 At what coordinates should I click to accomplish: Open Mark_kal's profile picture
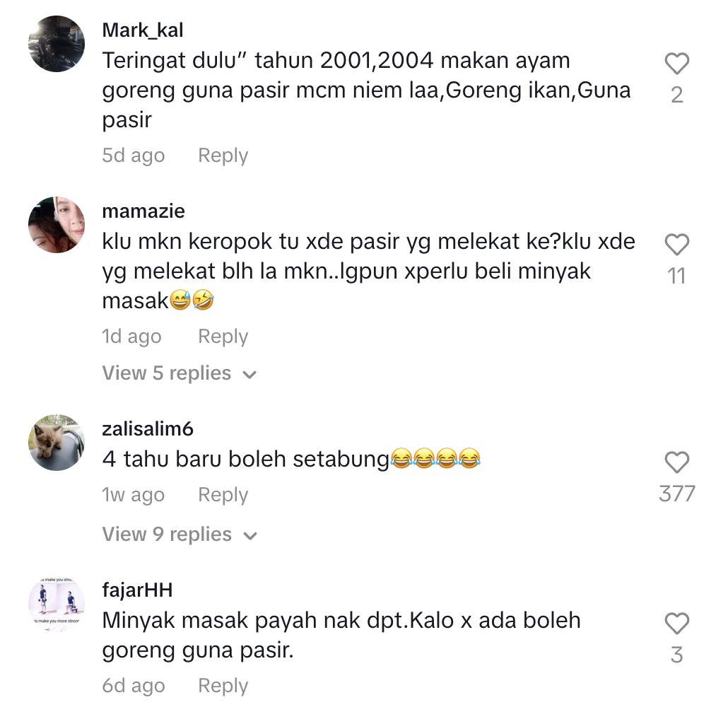click(57, 44)
